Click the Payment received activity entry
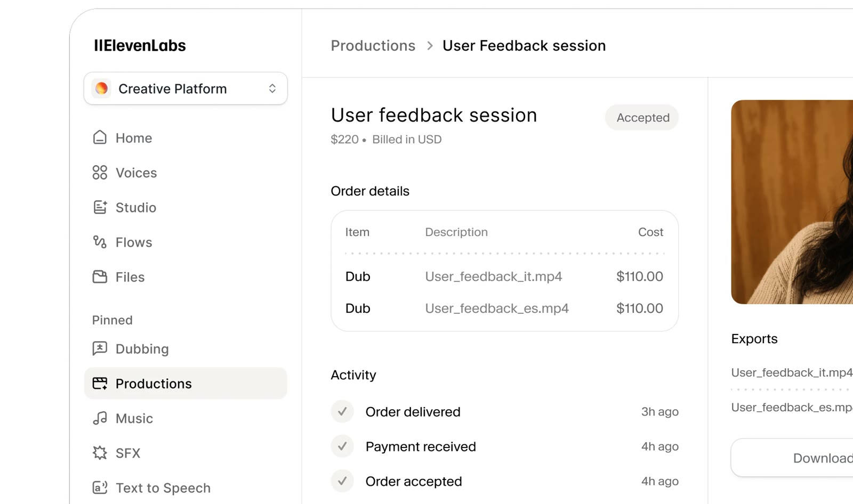This screenshot has height=504, width=853. click(x=504, y=446)
